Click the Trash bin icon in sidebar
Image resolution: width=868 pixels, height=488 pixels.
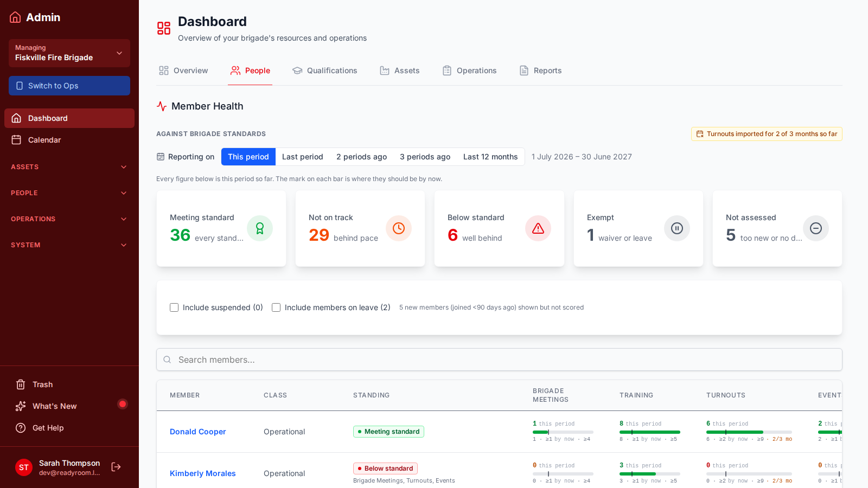21,384
